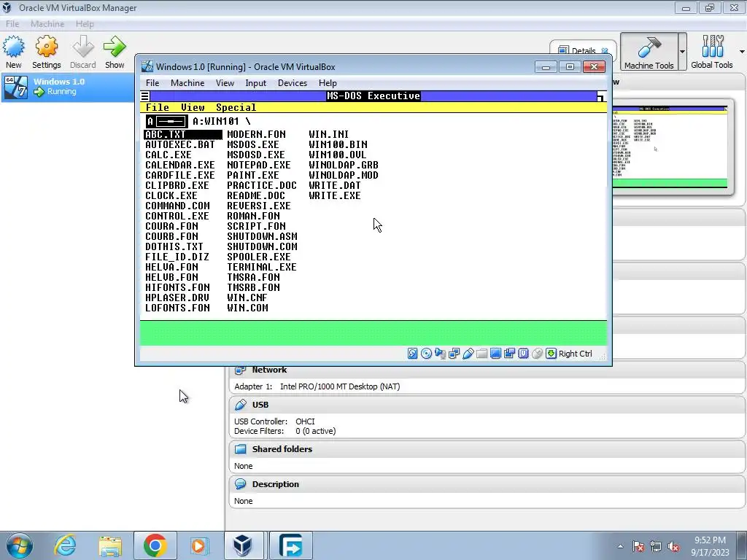Click CPU processor status icon

pyautogui.click(x=523, y=354)
